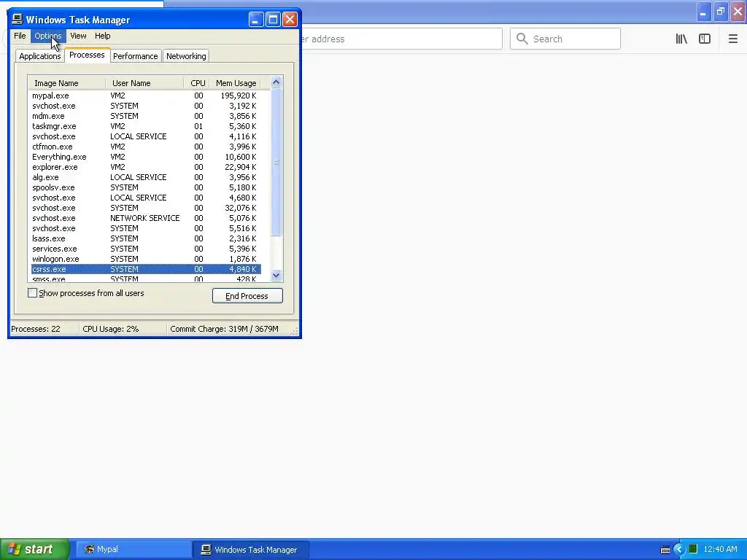Switch to the Applications tab
Screen dimensions: 747x560
pos(40,56)
